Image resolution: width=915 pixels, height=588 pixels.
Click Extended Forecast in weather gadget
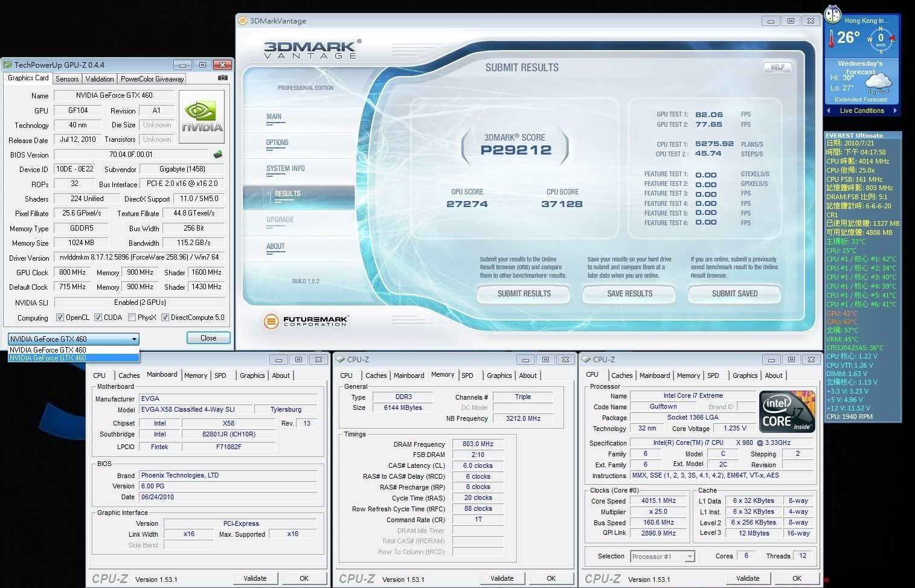(861, 100)
